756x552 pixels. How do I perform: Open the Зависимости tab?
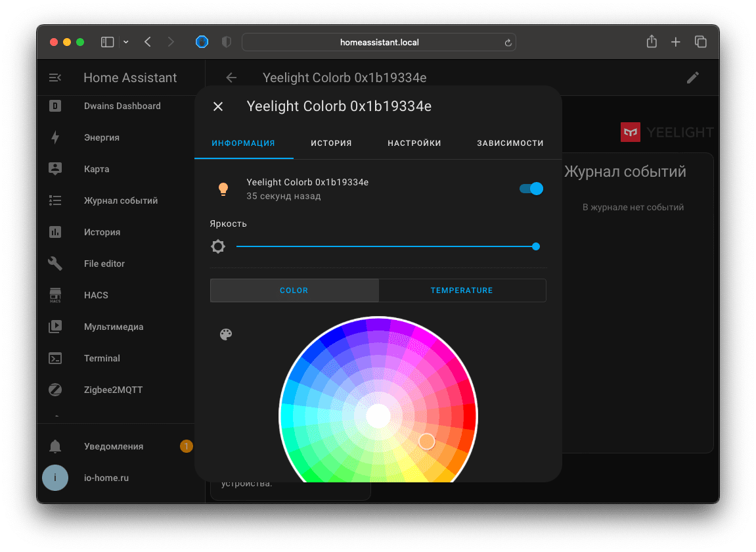tap(510, 143)
